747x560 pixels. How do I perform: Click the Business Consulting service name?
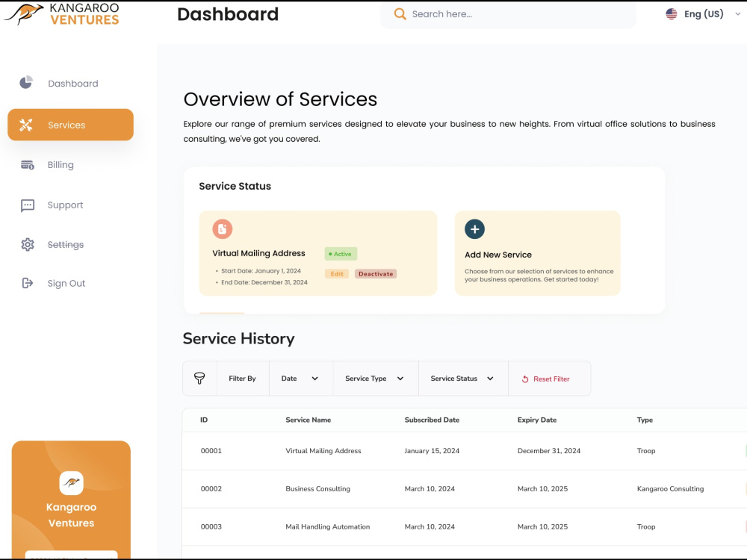(317, 489)
